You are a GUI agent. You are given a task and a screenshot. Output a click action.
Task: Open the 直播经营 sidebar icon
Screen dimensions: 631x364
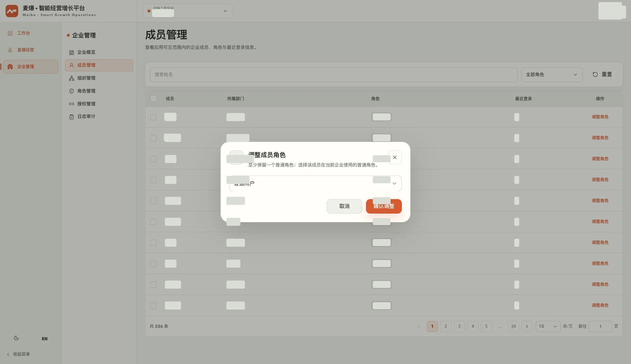[x=10, y=50]
